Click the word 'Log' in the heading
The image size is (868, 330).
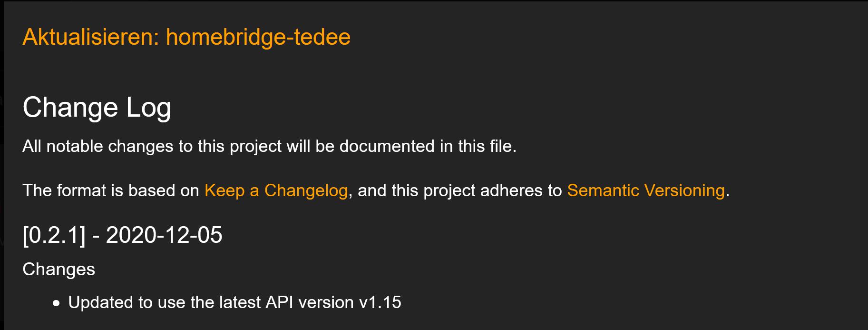coord(148,107)
